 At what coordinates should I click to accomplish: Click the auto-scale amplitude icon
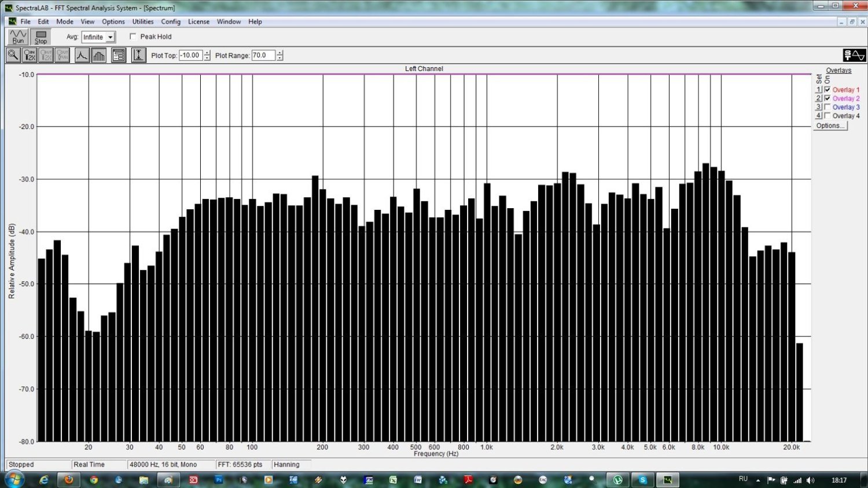[x=138, y=56]
